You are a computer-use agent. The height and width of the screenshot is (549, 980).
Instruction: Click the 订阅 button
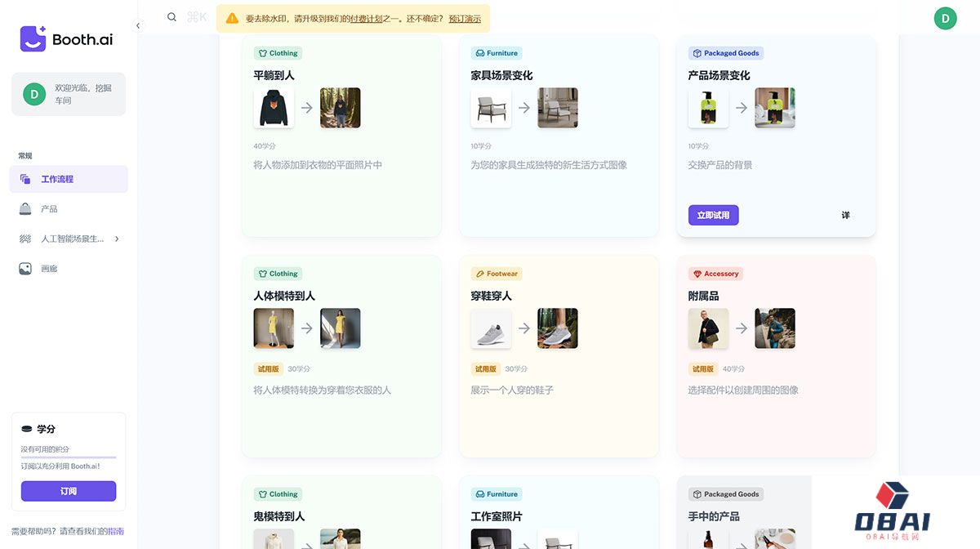click(x=69, y=491)
